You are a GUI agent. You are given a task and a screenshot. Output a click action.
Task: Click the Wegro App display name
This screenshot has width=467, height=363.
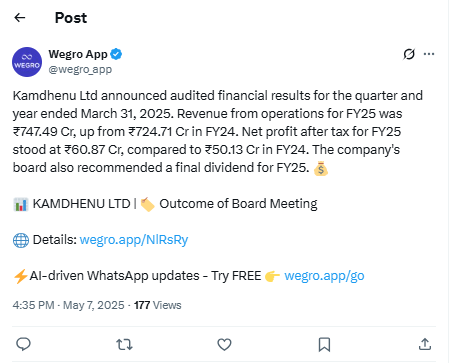point(78,54)
